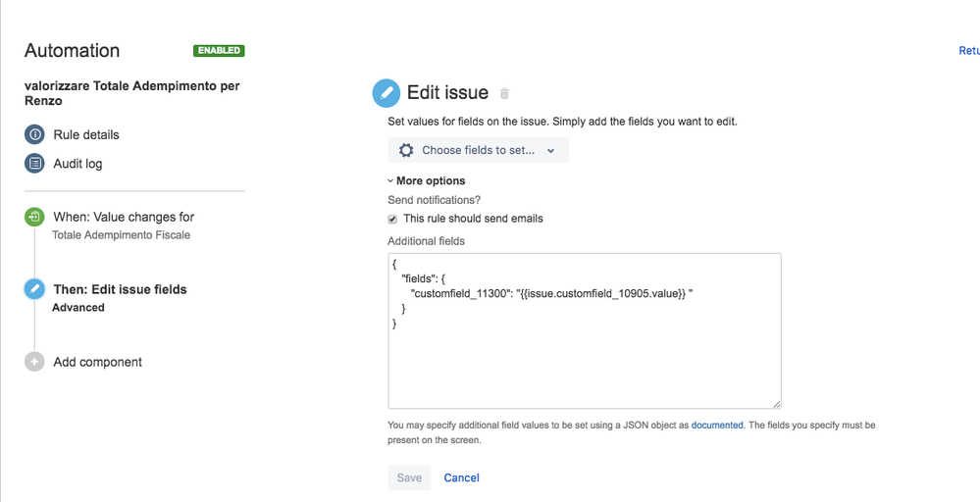This screenshot has width=980, height=502.
Task: Click the gear icon in Choose fields
Action: 406,150
